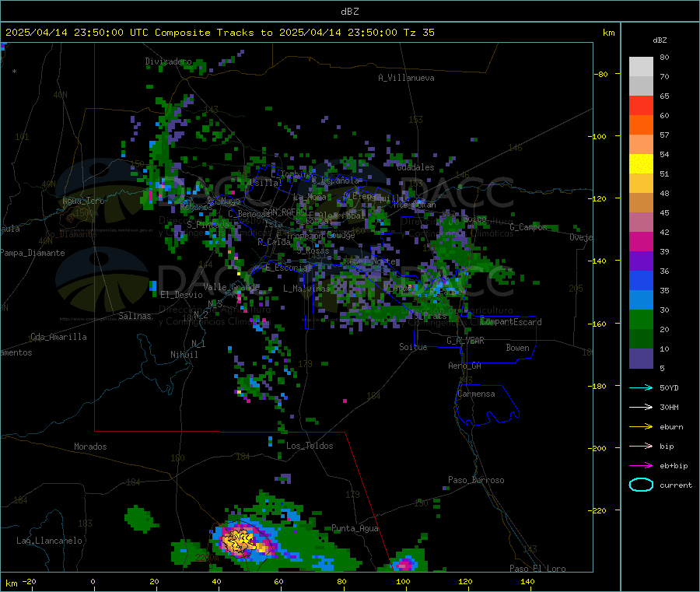Click the -20 tick on horizontal axis
This screenshot has height=592, width=700.
pyautogui.click(x=29, y=581)
